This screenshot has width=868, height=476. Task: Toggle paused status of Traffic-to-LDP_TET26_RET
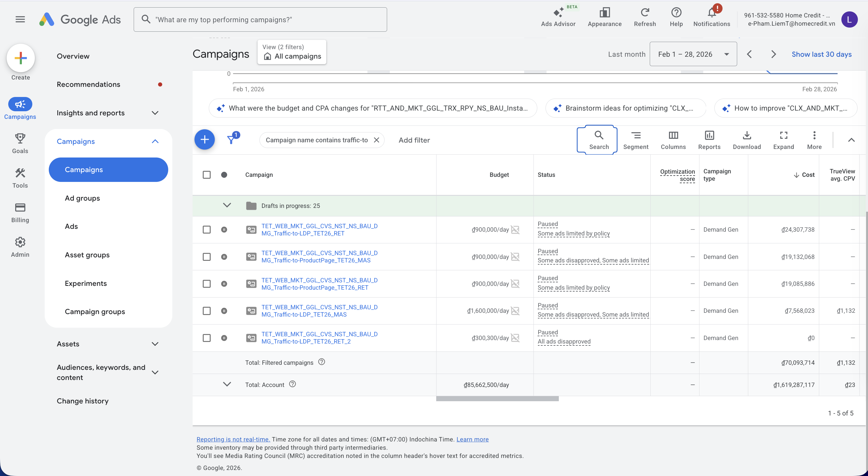coord(224,229)
